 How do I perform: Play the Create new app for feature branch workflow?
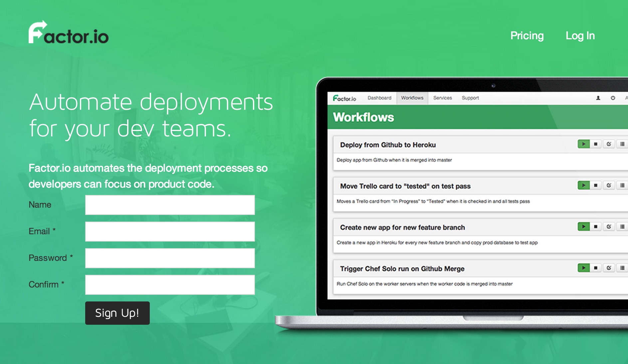click(583, 227)
